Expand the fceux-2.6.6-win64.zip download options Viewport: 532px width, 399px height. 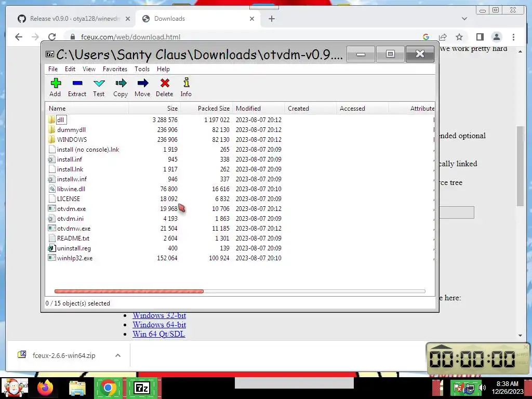118,355
